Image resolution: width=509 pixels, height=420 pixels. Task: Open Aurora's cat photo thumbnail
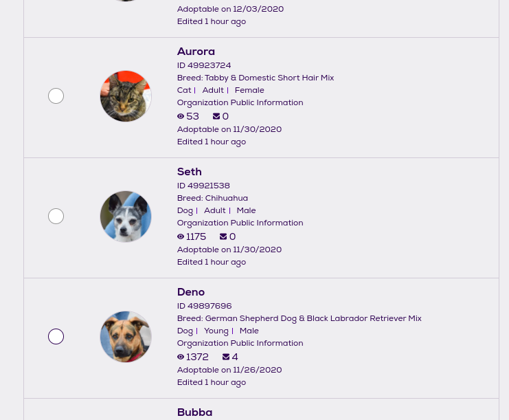click(x=126, y=96)
